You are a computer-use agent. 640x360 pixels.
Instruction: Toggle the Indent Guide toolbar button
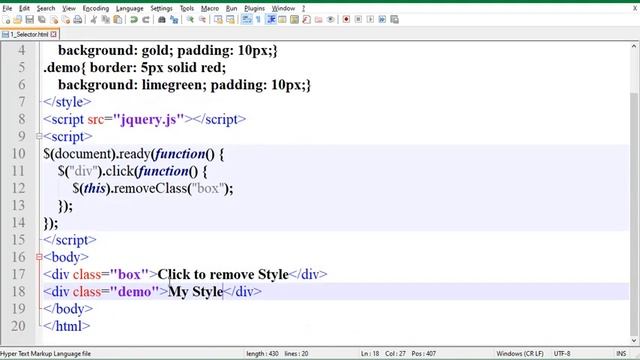click(271, 20)
